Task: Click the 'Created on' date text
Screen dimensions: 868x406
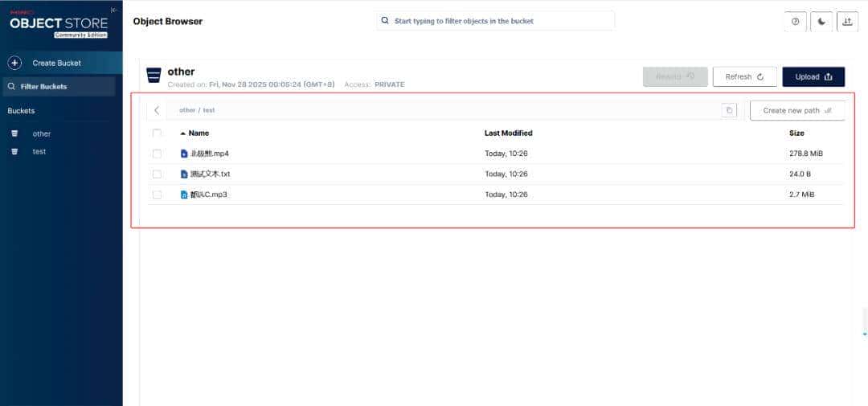Action: [x=252, y=84]
